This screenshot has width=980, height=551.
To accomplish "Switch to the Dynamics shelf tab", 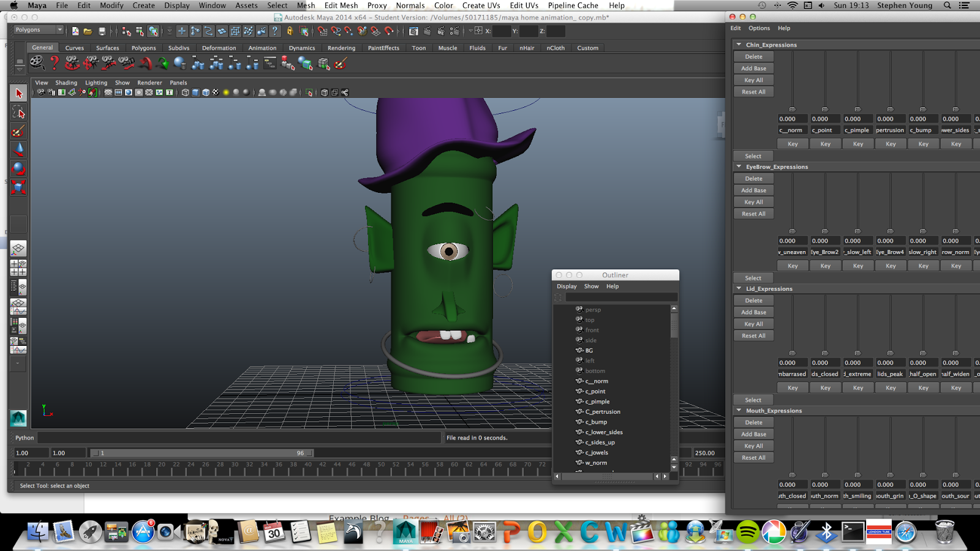I will (301, 48).
